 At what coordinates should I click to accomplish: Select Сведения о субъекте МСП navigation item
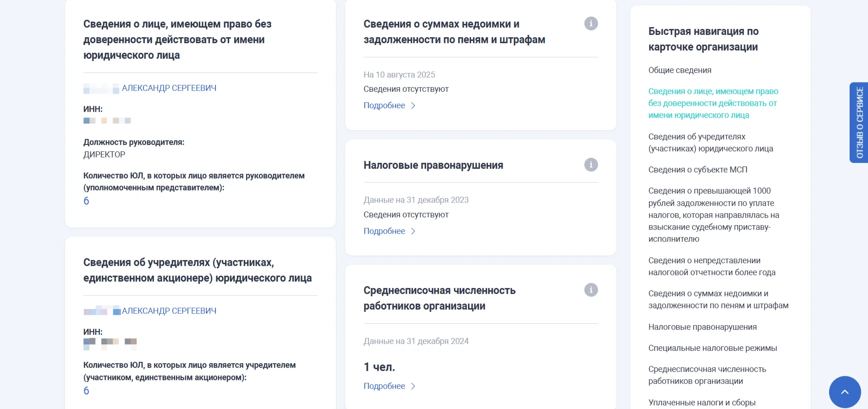point(698,169)
